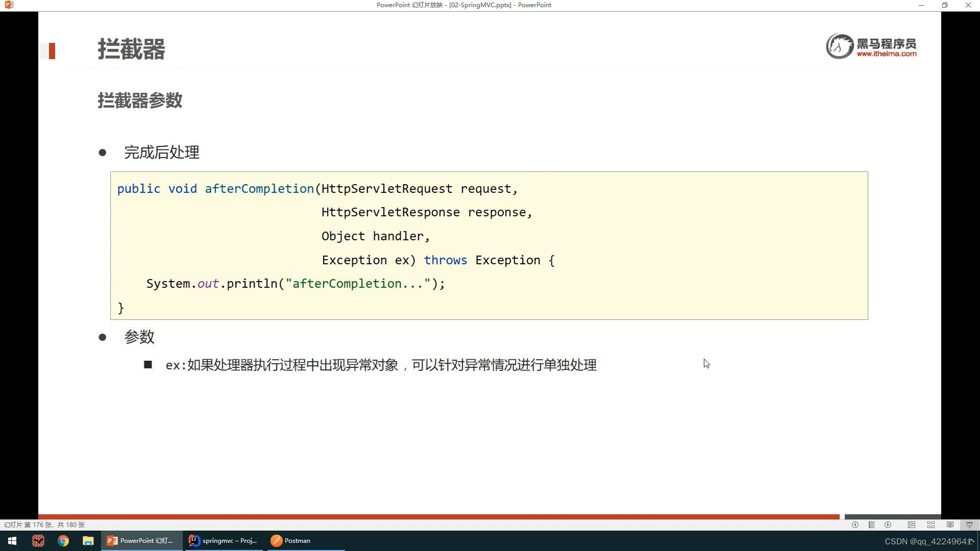
Task: Switch to Normal view icon
Action: pyautogui.click(x=912, y=524)
